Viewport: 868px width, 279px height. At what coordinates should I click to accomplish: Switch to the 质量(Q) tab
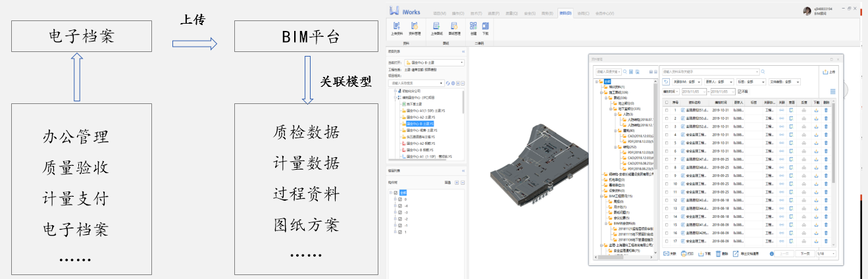click(x=511, y=12)
